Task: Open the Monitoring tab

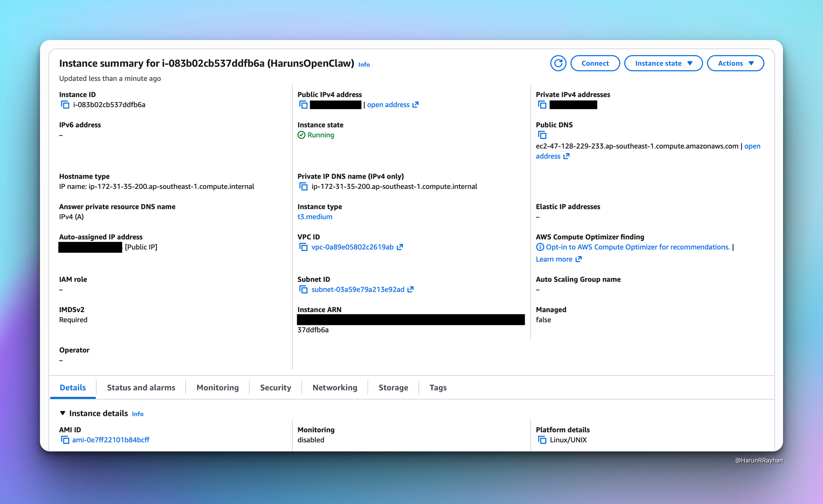Action: pyautogui.click(x=218, y=388)
